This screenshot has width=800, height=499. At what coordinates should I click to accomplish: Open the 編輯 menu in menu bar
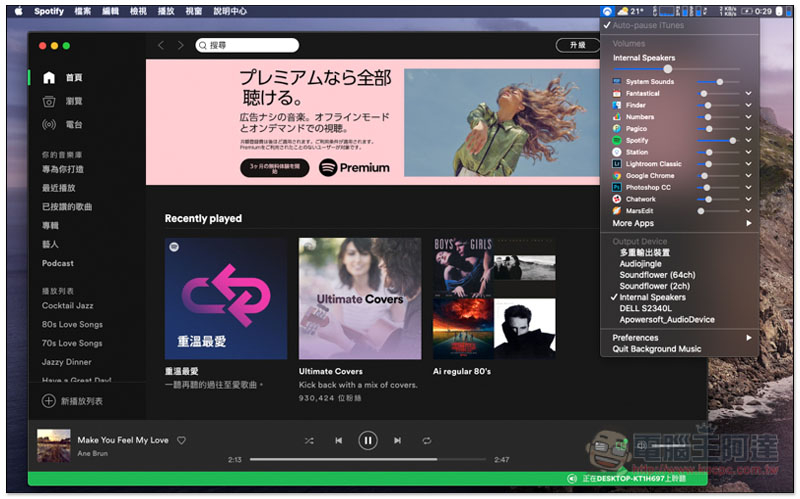pos(110,11)
